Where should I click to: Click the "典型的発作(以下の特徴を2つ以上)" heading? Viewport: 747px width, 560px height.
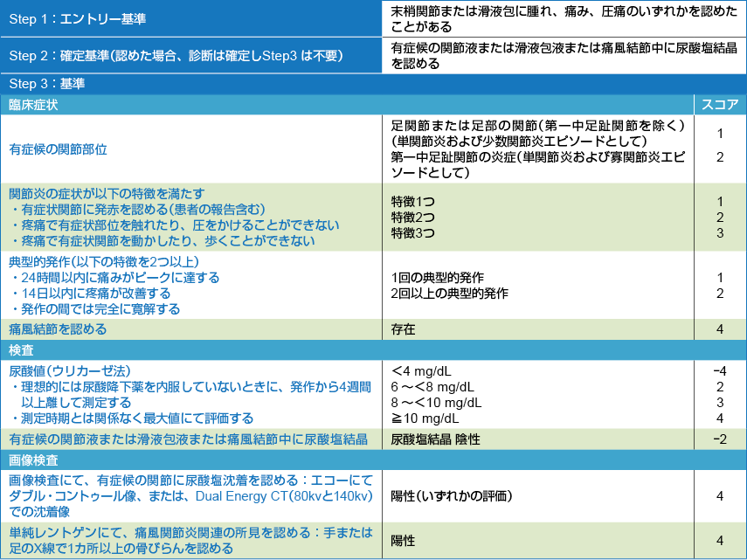click(x=104, y=262)
